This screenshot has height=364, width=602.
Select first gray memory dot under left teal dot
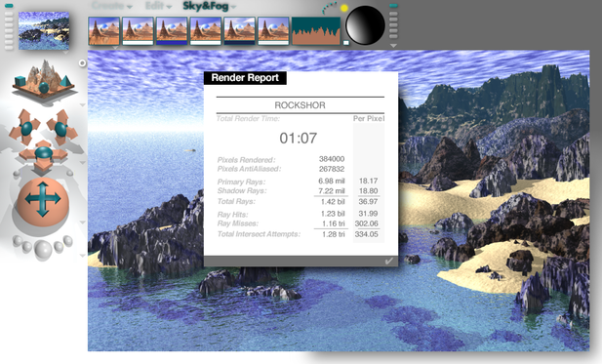[x=9, y=14]
